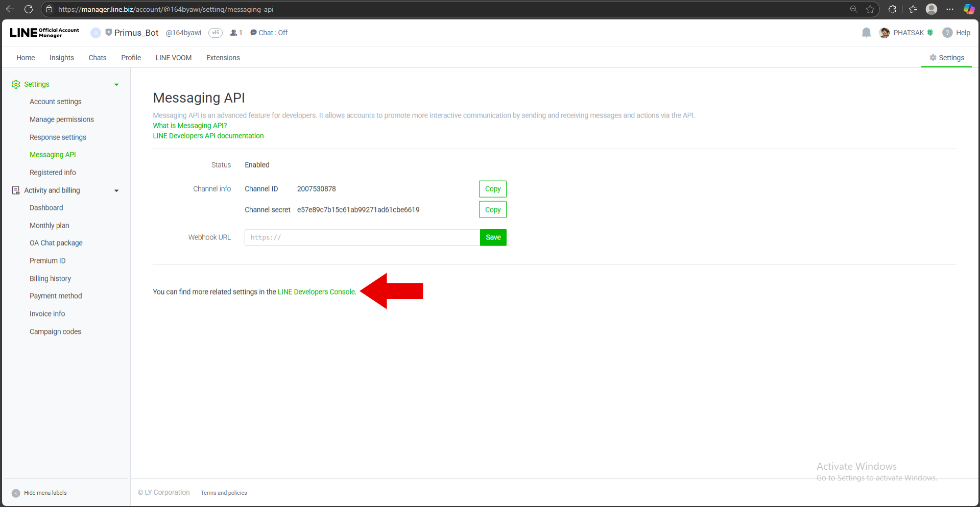Select the Settings tab at top right
Viewport: 980px width, 507px height.
coord(947,58)
